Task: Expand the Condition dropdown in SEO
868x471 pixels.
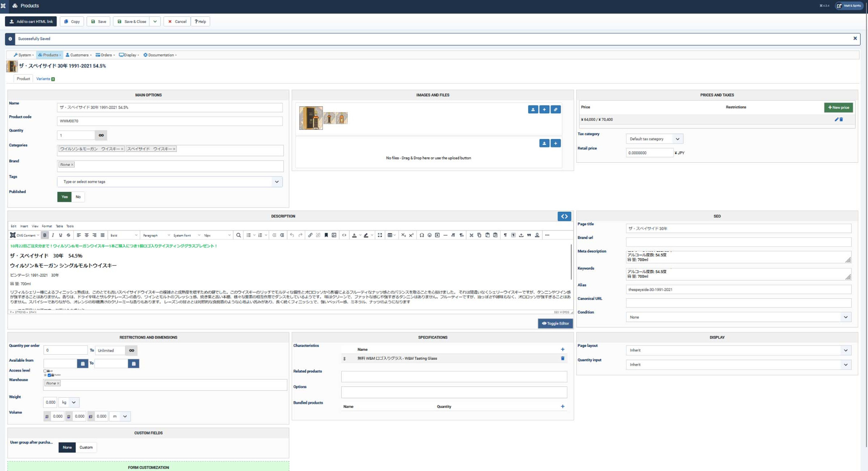Action: (x=738, y=317)
